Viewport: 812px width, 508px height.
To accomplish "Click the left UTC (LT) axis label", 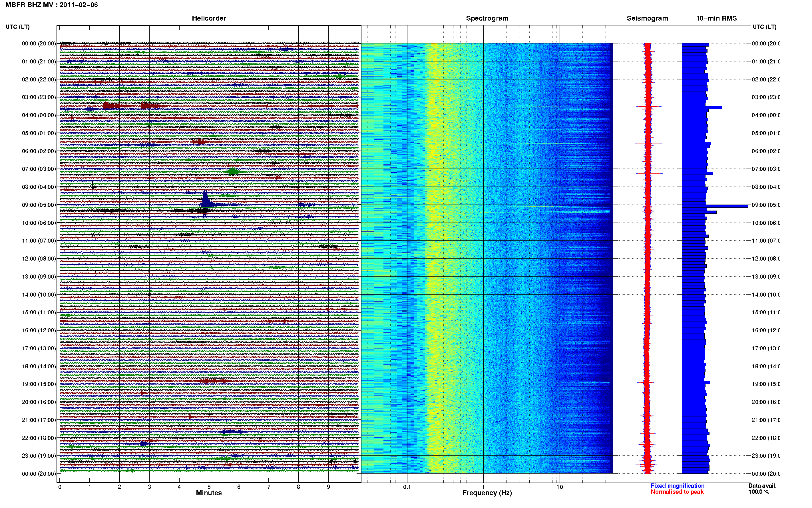I will pos(17,27).
